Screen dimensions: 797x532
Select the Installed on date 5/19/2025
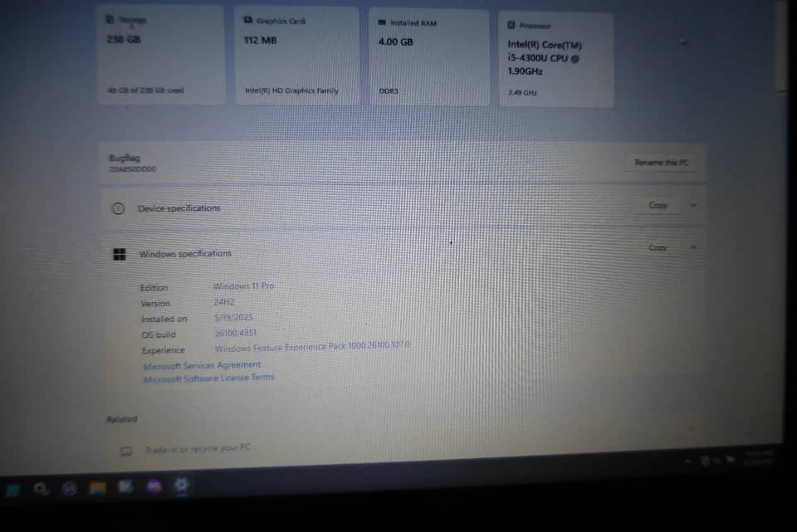(x=233, y=318)
